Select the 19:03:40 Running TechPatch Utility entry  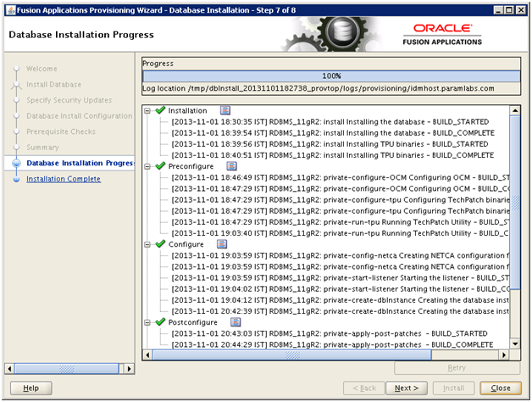[x=341, y=233]
